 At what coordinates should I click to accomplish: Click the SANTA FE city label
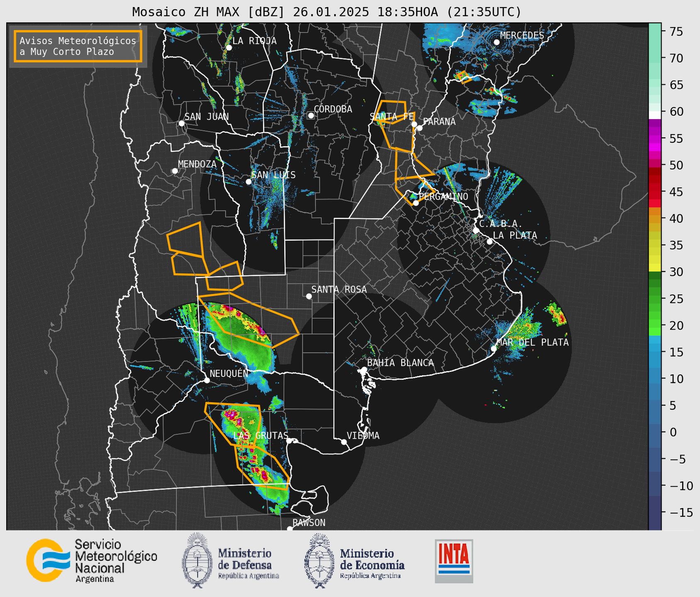click(x=392, y=117)
